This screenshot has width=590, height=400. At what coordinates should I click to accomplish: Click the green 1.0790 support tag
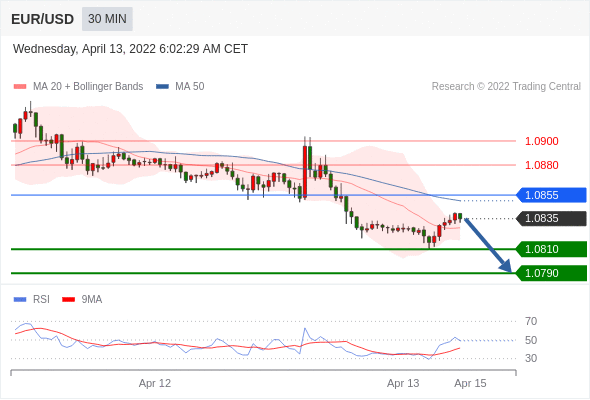551,273
